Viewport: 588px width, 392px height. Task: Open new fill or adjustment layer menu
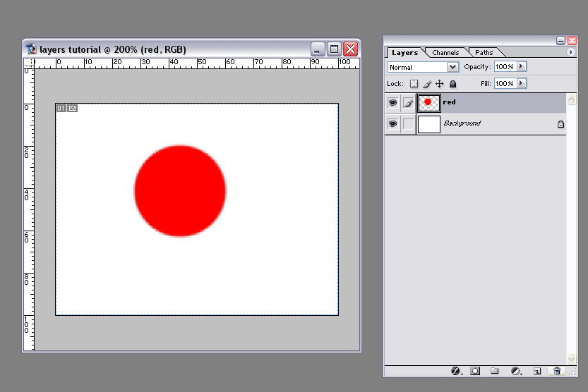pyautogui.click(x=516, y=370)
